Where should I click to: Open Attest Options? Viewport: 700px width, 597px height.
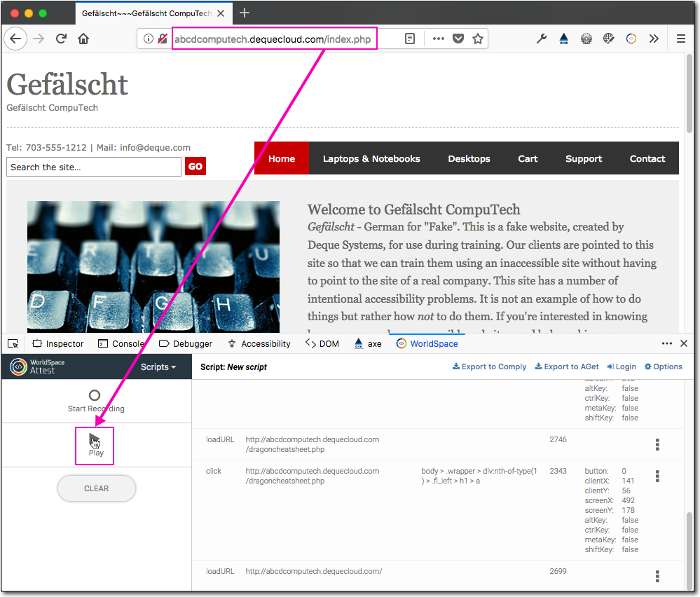[x=664, y=366]
